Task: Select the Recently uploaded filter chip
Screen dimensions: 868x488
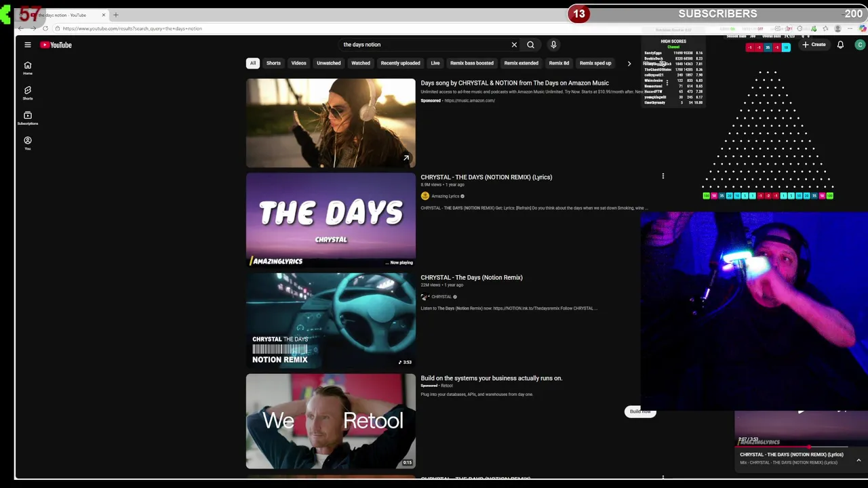Action: [400, 63]
